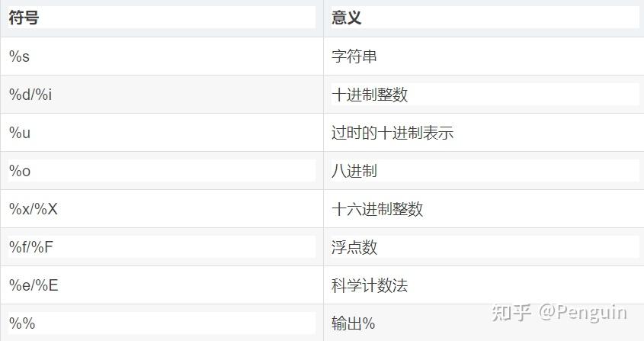Select the %o symbol cell
Image resolution: width=644 pixels, height=341 pixels.
tap(20, 171)
